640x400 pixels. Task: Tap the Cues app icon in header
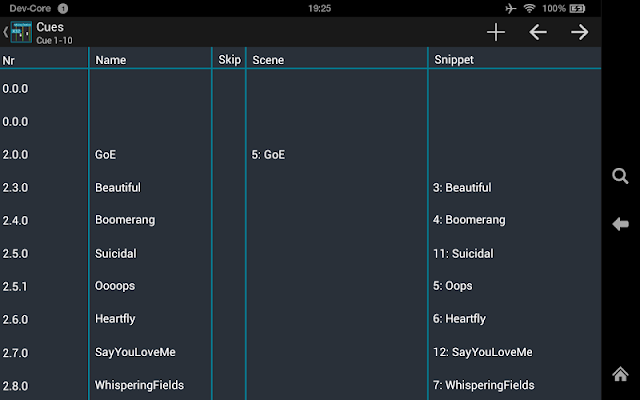pos(21,32)
